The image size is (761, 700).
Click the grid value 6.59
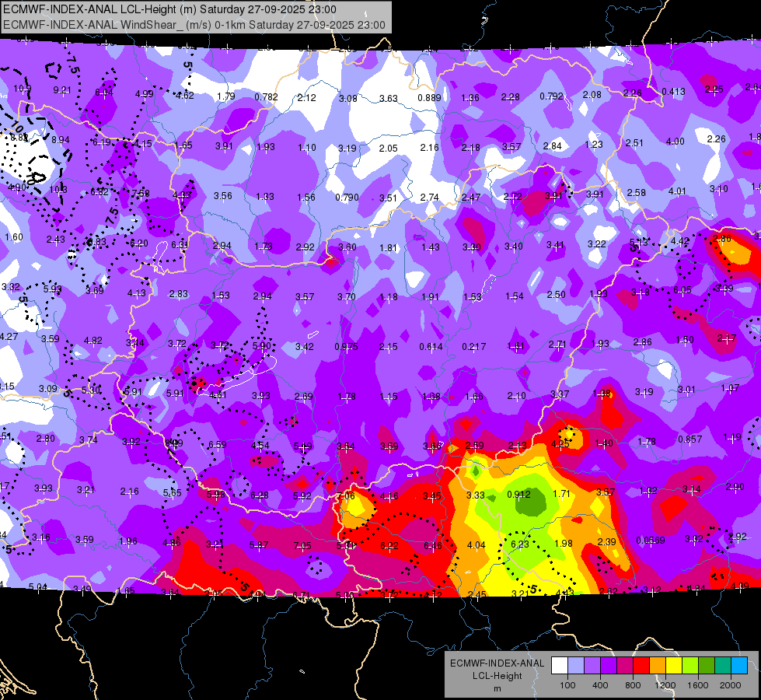pos(218,444)
